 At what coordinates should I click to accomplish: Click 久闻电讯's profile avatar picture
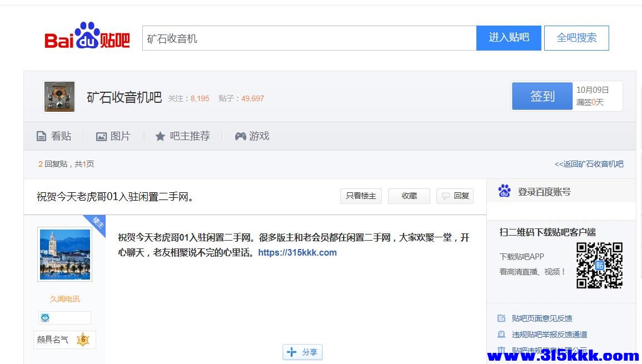pyautogui.click(x=64, y=254)
